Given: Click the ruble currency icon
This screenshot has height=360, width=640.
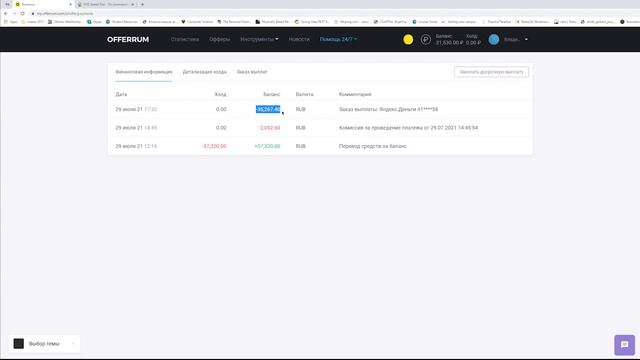Looking at the screenshot, I should (425, 40).
